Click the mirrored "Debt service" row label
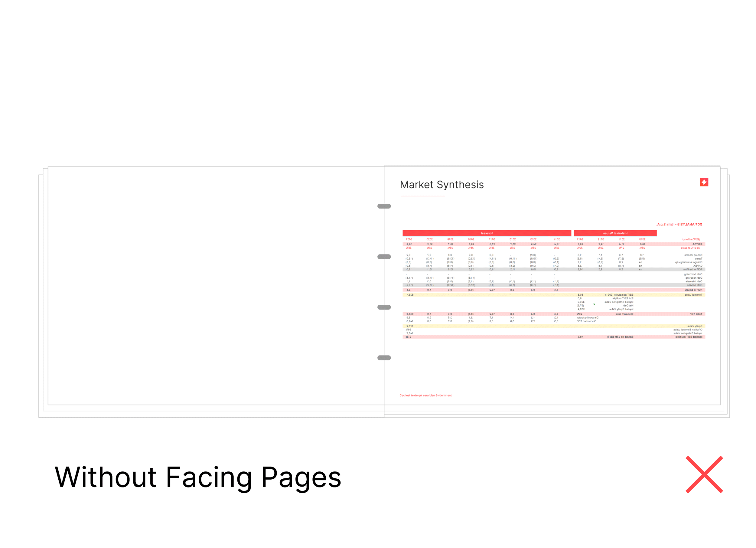Viewport: 756px width, 548px height. (694, 285)
